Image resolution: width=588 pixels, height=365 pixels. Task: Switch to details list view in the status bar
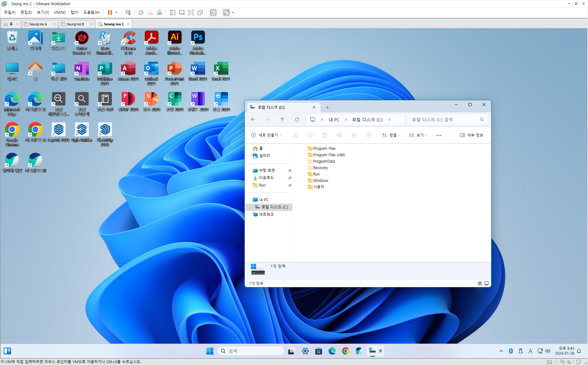(x=480, y=283)
